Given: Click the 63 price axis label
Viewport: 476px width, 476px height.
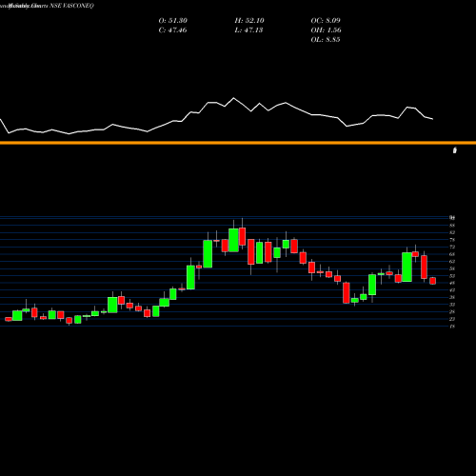Looking at the screenshot, I should pos(452,262).
